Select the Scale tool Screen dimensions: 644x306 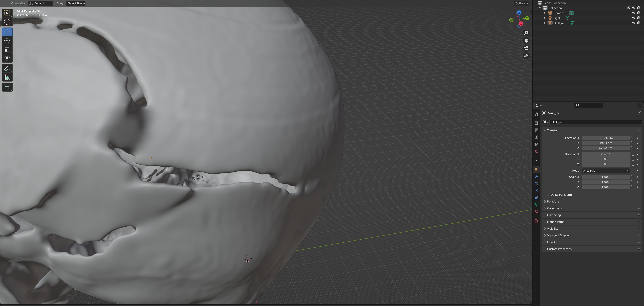[x=7, y=49]
